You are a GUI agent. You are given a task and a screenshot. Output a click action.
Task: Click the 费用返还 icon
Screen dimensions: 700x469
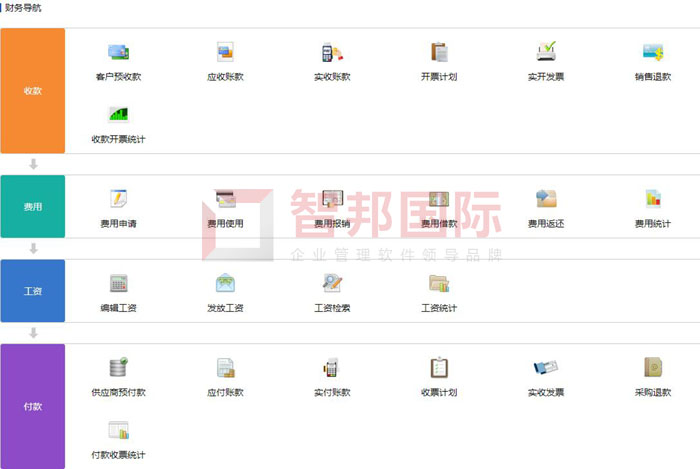click(x=546, y=199)
